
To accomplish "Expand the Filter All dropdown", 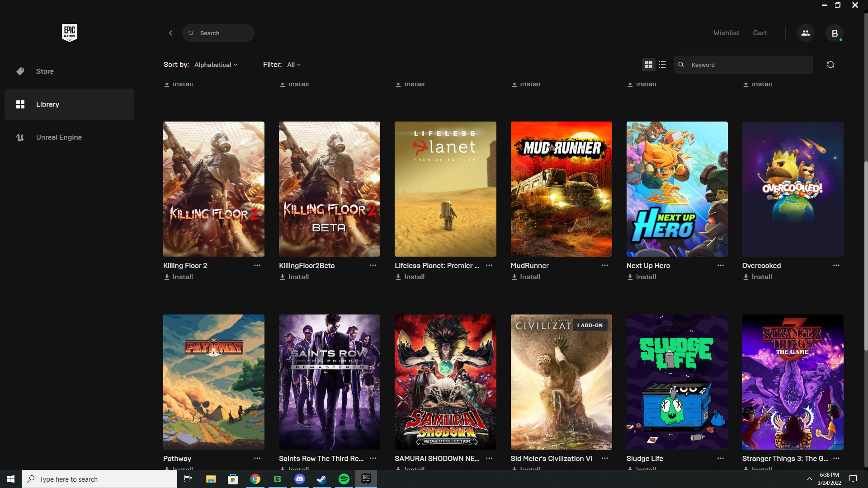I will click(294, 64).
